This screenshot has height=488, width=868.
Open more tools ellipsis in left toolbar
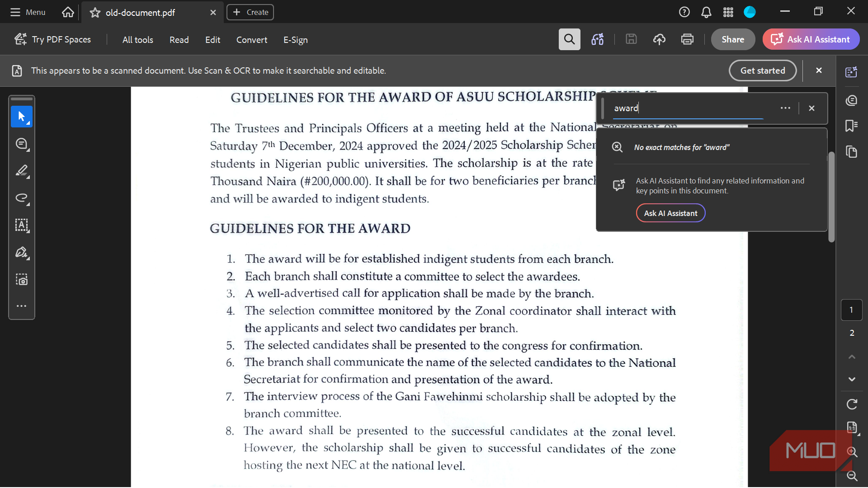click(22, 306)
